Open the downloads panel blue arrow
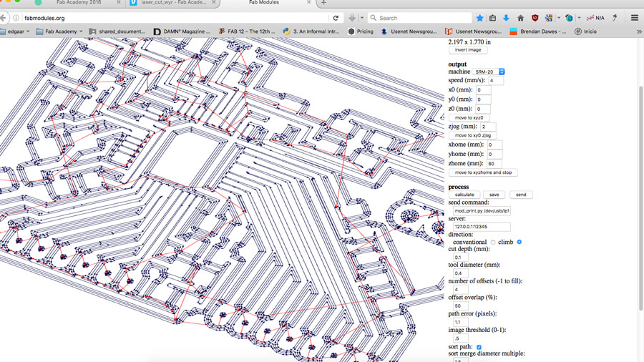Viewport: 644px width, 362px height. tap(506, 18)
